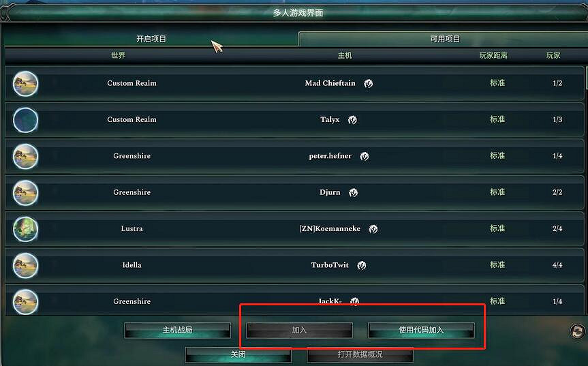Click the 主机战局 button
588x366 pixels.
tap(177, 330)
